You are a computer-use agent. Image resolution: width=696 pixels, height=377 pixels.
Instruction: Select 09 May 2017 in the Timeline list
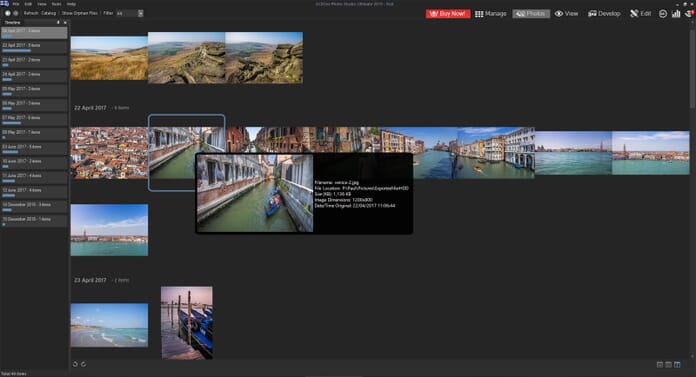pos(34,134)
